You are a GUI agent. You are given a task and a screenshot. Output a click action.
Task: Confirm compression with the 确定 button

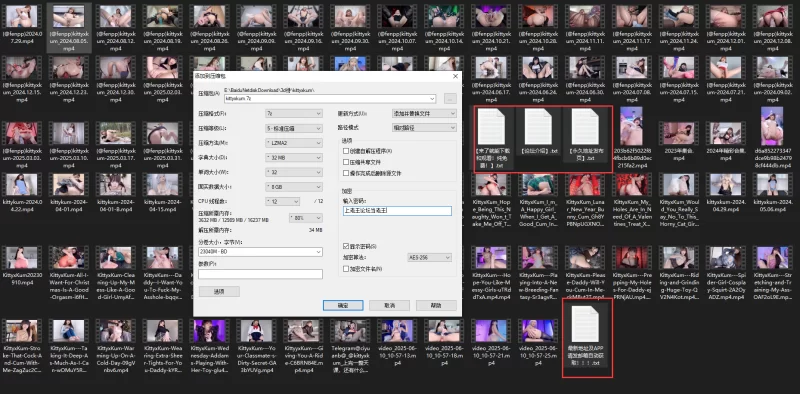pyautogui.click(x=343, y=305)
